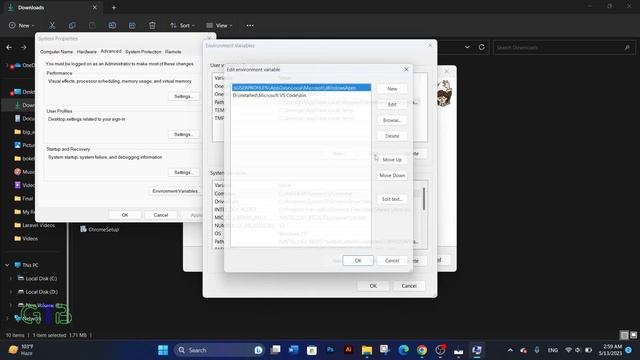Cancel the Edit environment variable dialog
The width and height of the screenshot is (640, 360).
point(392,260)
